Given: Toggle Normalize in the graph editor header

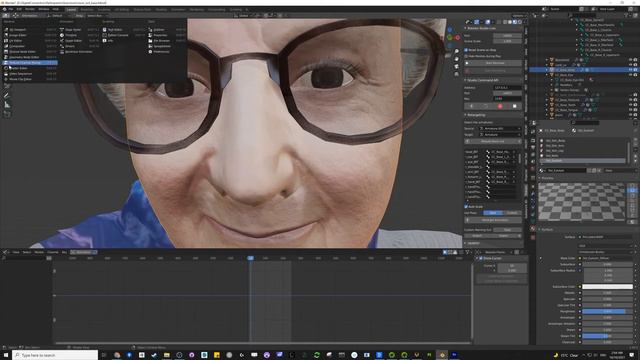Looking at the screenshot, I should pyautogui.click(x=84, y=252).
